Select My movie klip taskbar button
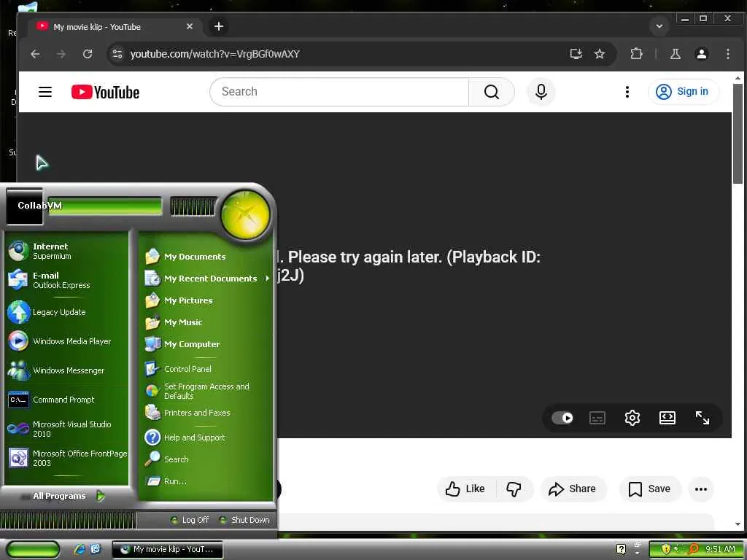 [x=168, y=550]
